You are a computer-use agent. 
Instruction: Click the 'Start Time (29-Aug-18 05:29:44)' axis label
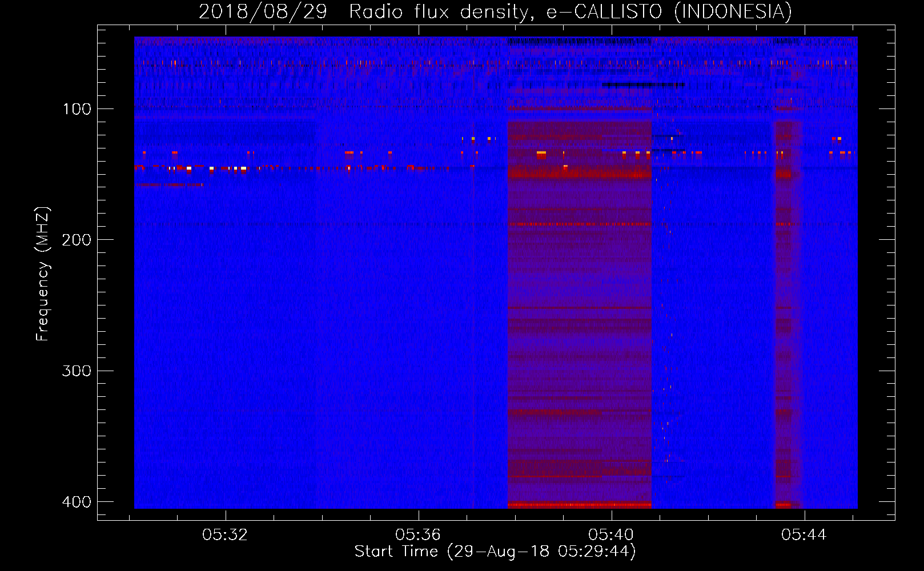pyautogui.click(x=495, y=552)
